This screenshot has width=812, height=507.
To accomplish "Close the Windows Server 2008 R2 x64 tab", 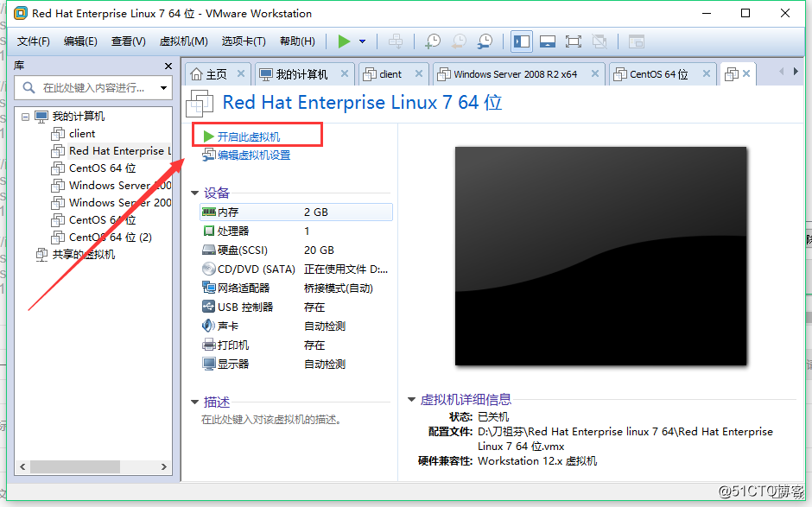I will (x=595, y=74).
